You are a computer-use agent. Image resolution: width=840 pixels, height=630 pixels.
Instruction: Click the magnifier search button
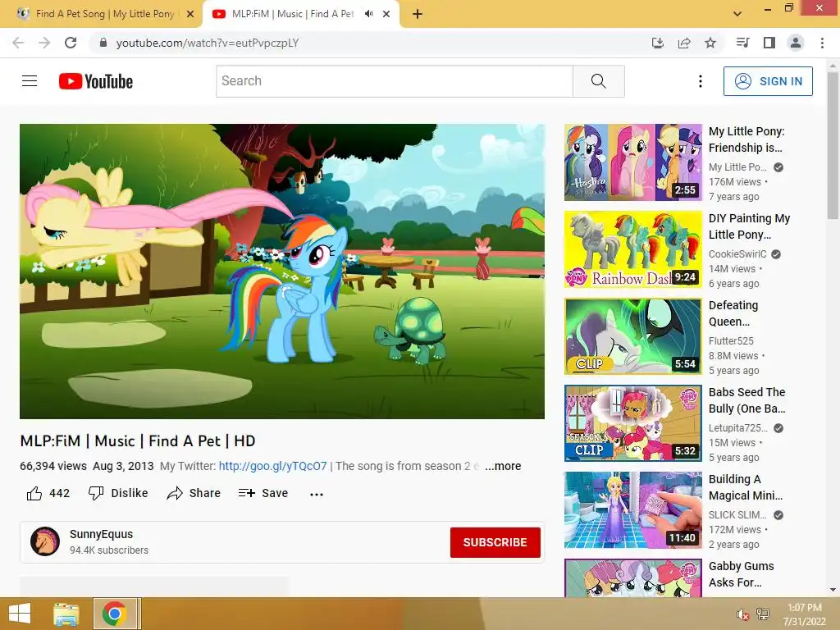coord(598,81)
